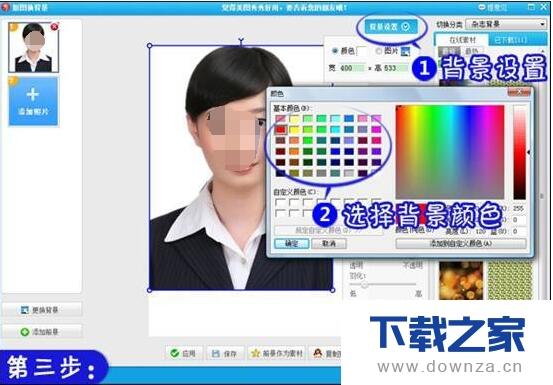Click the bottom-right corner handle of the photo frame
Screen dimensions: 553x385
333,290
